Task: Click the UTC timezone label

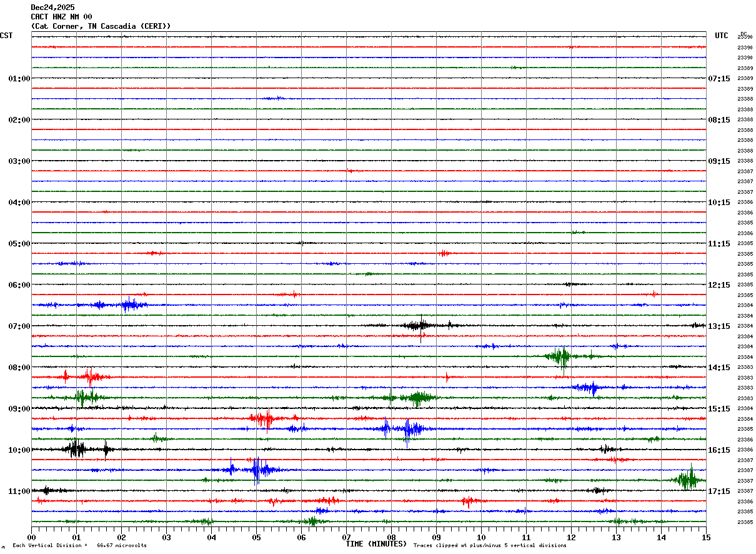Action: [722, 36]
